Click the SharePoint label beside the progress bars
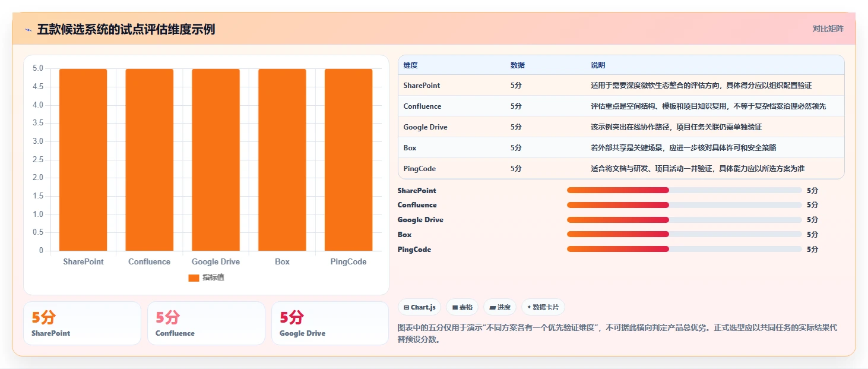The height and width of the screenshot is (369, 868). (417, 190)
